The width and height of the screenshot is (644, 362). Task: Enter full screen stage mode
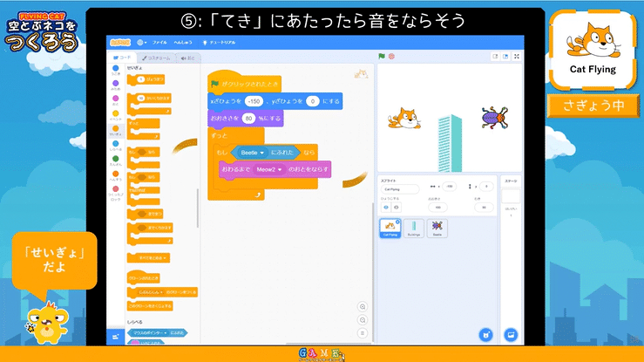(517, 57)
